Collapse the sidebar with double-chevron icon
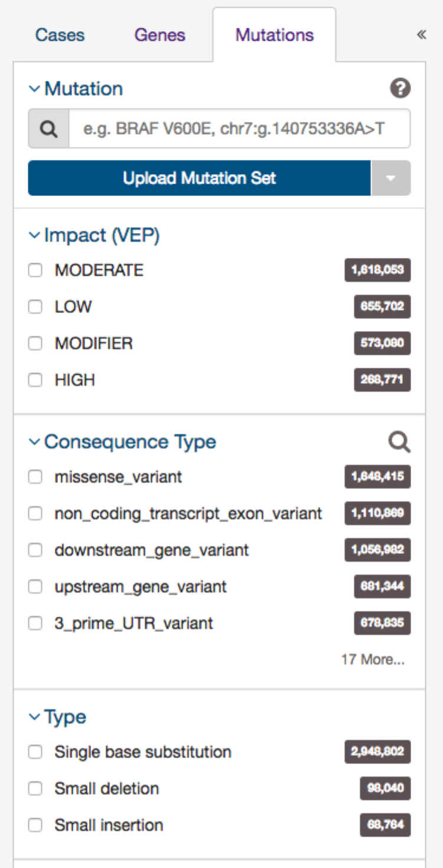 421,35
